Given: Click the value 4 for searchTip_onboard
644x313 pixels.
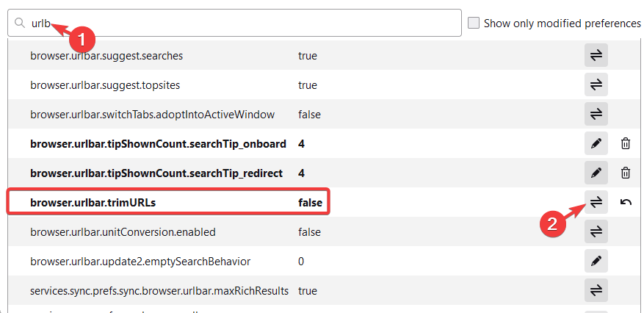Looking at the screenshot, I should point(302,143).
